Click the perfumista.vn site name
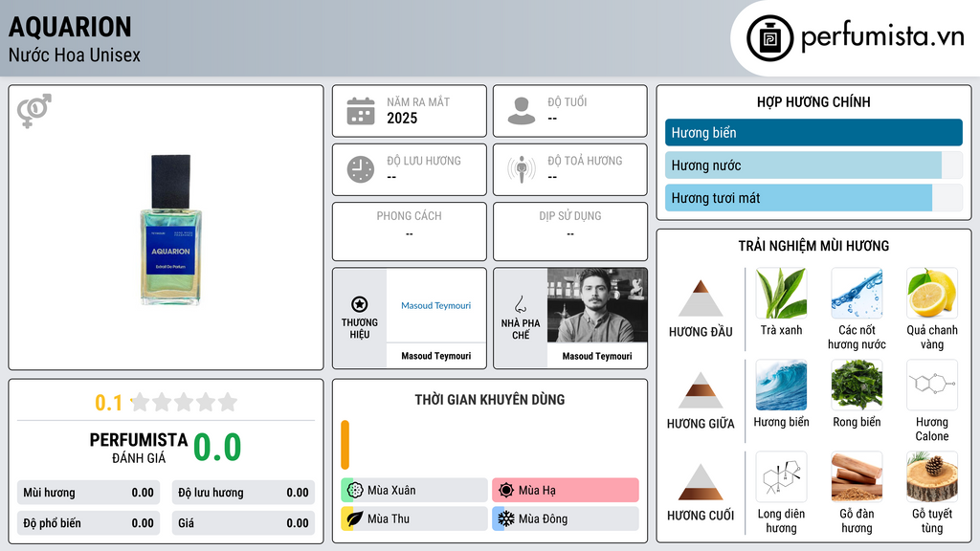Viewport: 980px width, 551px height. (x=882, y=37)
